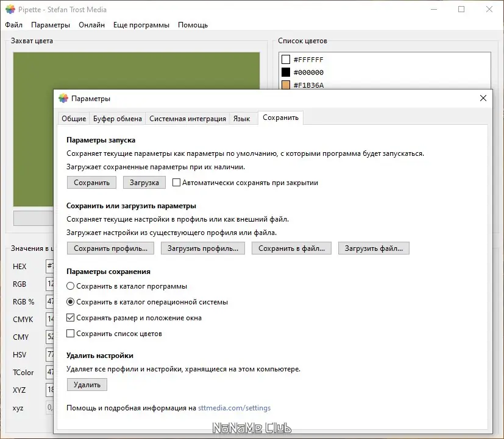Open the Параметры menu in the menu bar
Screen dimensions: 504x439
(51, 25)
